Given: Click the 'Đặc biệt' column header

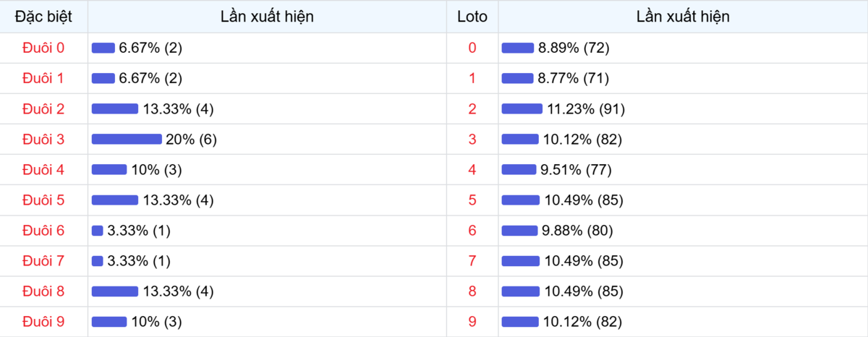Looking at the screenshot, I should click(43, 17).
